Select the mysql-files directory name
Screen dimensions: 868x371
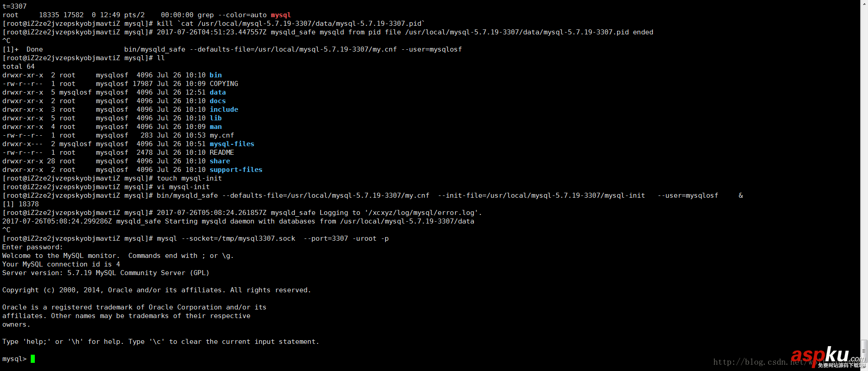tap(232, 144)
